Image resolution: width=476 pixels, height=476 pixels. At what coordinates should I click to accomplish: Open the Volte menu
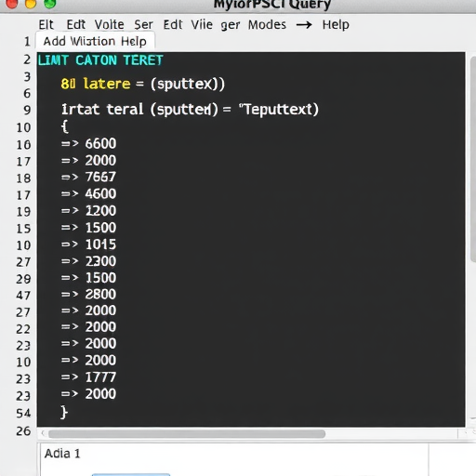point(109,24)
